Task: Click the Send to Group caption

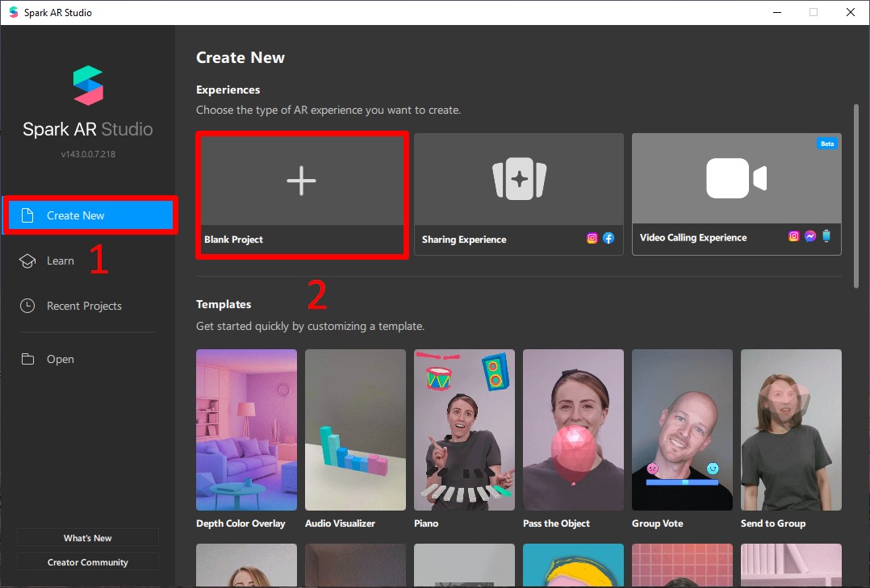Action: (x=773, y=523)
